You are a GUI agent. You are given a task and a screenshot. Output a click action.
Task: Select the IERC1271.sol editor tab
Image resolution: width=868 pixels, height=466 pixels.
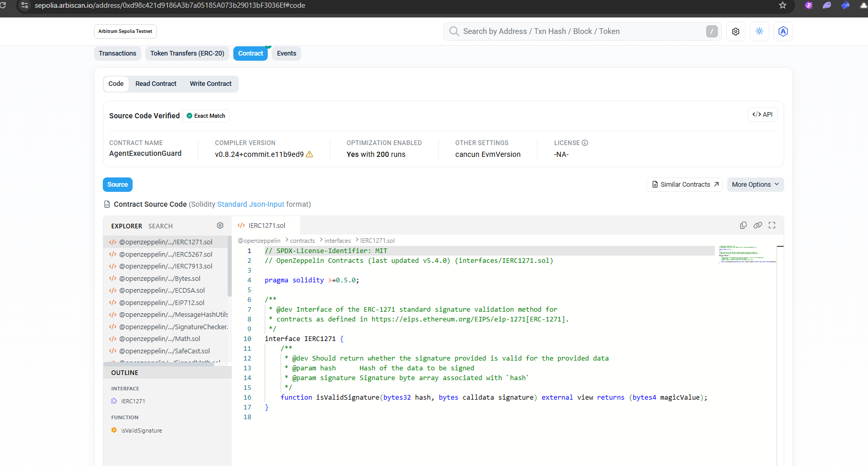pyautogui.click(x=266, y=225)
